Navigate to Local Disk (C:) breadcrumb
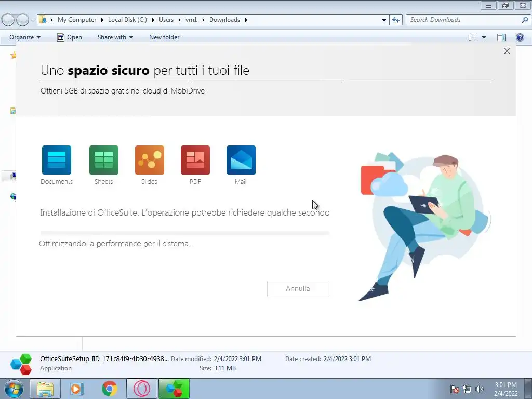The width and height of the screenshot is (532, 399). point(127,20)
